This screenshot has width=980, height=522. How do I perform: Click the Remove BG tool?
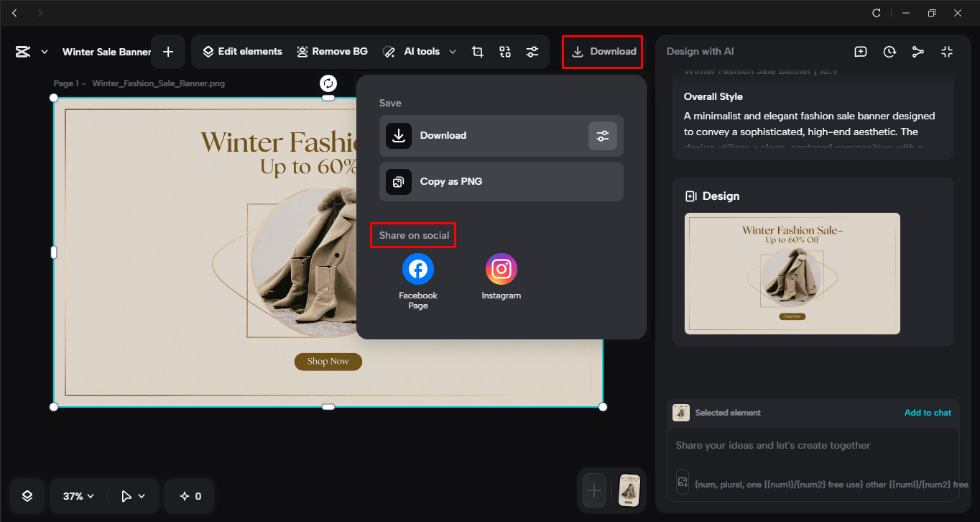(332, 51)
